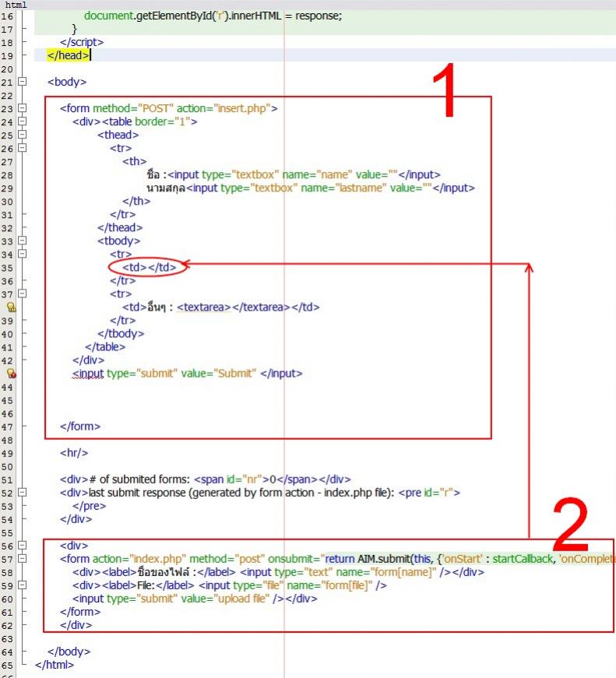
Task: Click the </form> closing tag on line 47
Action: 80,427
